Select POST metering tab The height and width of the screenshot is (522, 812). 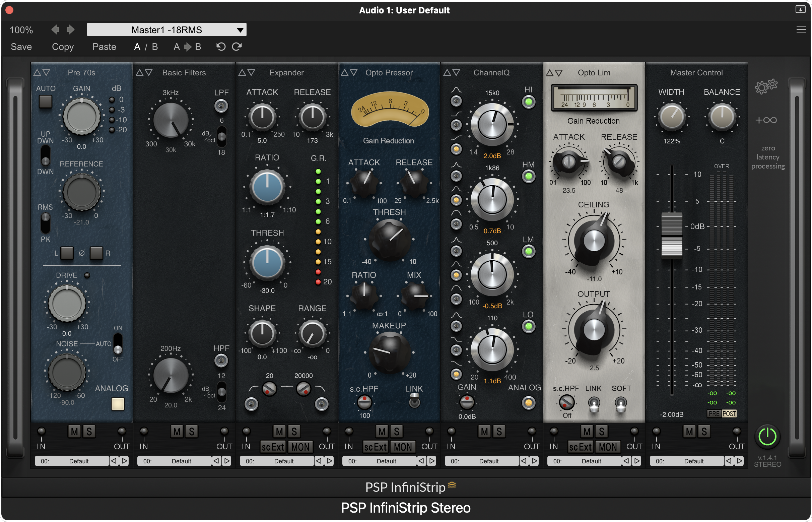(729, 413)
